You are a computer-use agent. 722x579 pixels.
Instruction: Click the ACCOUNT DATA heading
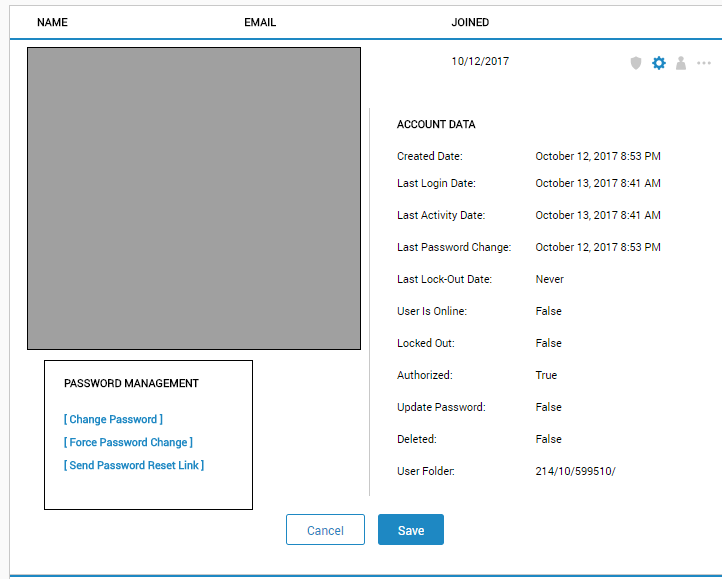click(x=436, y=124)
